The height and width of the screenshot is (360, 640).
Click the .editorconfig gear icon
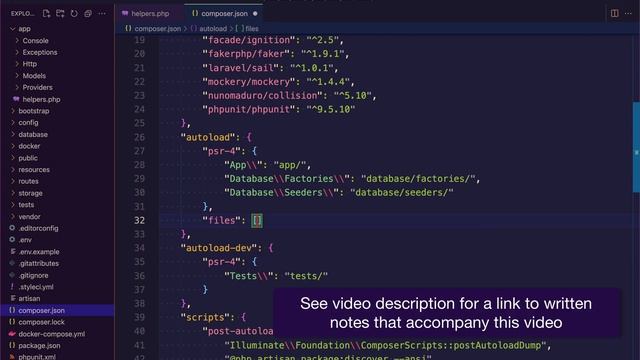point(12,228)
